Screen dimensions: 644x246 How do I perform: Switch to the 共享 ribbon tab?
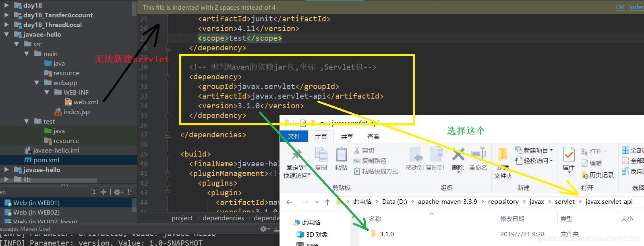pyautogui.click(x=347, y=136)
